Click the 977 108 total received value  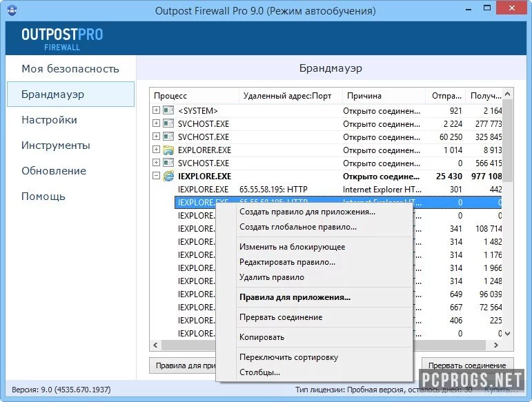(486, 177)
